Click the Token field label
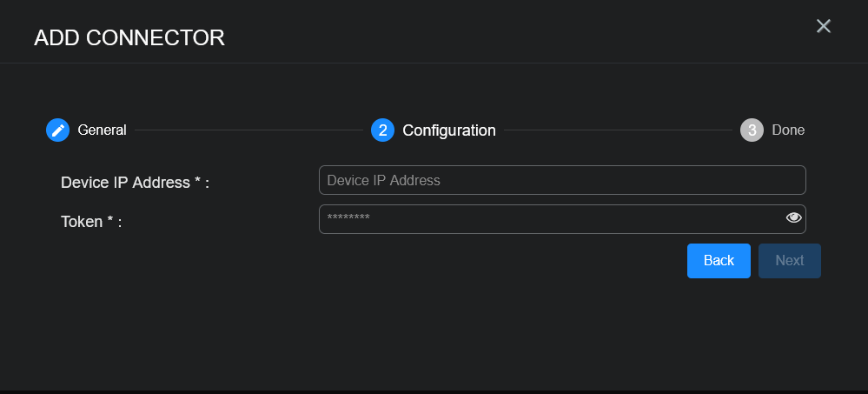The image size is (868, 394). pyautogui.click(x=81, y=222)
